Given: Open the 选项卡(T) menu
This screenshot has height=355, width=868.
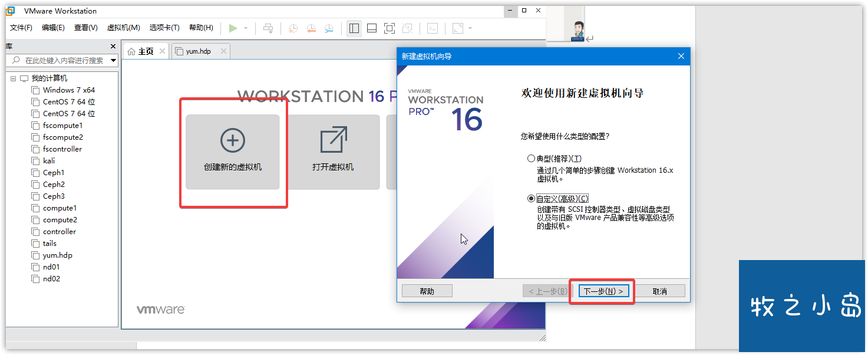Looking at the screenshot, I should point(164,28).
